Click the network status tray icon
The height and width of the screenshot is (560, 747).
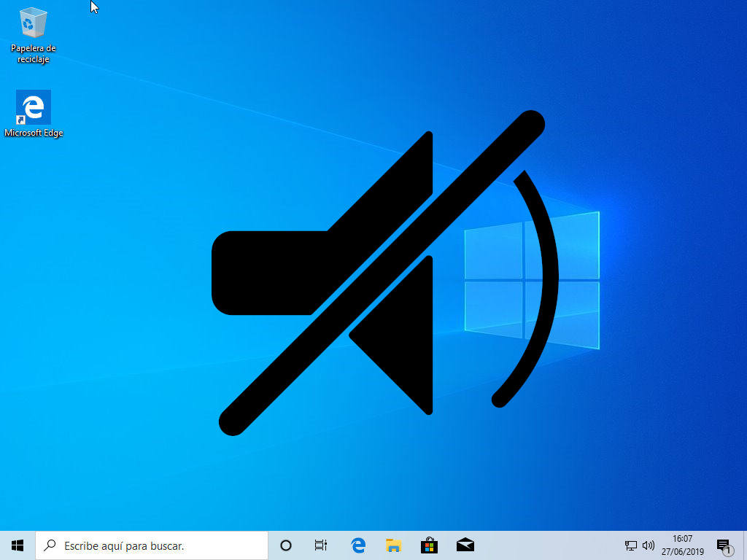point(631,545)
